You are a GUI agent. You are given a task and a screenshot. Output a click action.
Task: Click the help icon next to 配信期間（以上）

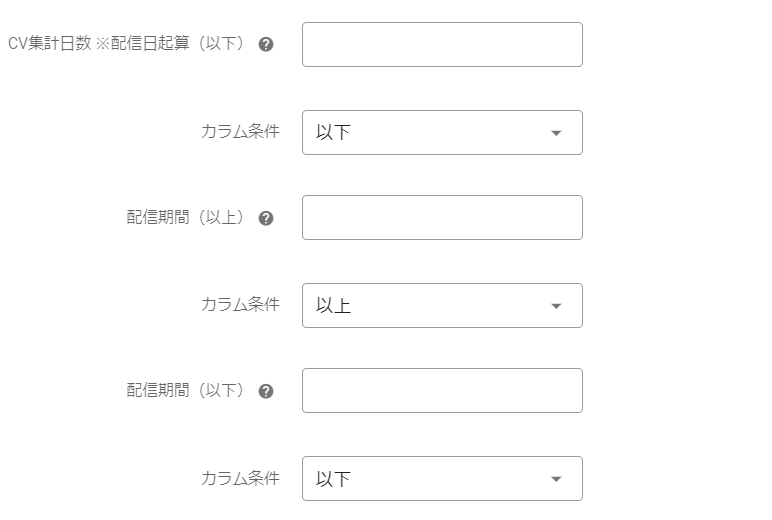(266, 218)
